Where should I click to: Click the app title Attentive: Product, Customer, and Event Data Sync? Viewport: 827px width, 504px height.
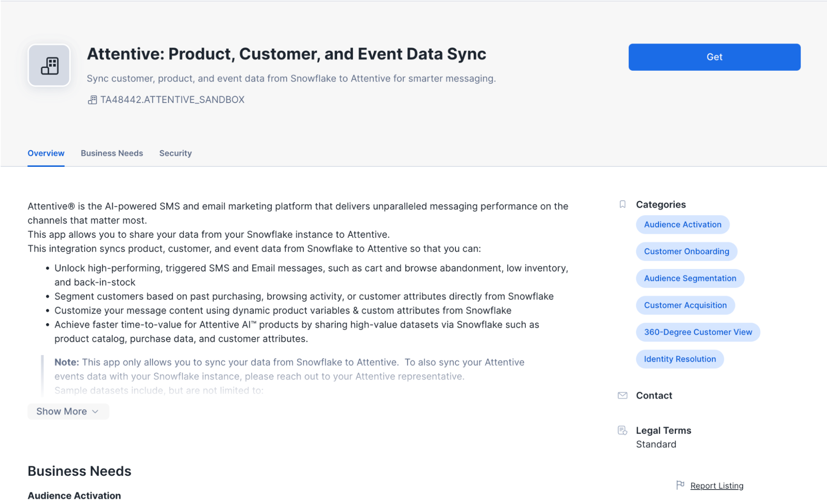click(x=286, y=54)
